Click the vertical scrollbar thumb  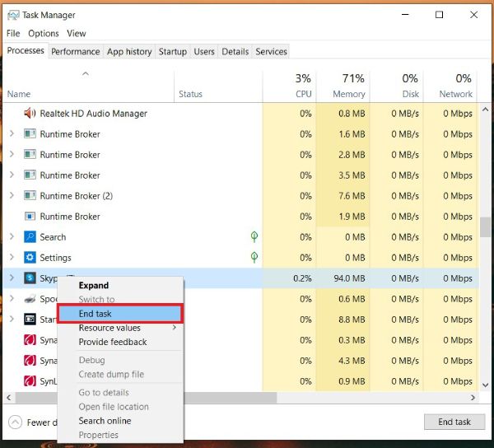coord(485,226)
